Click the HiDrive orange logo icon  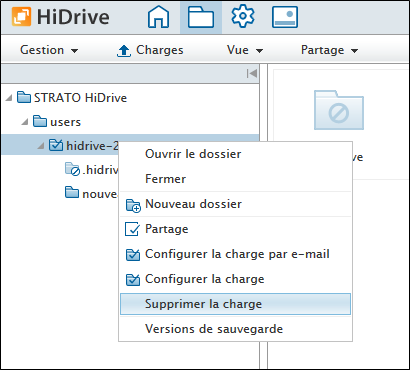tap(22, 17)
